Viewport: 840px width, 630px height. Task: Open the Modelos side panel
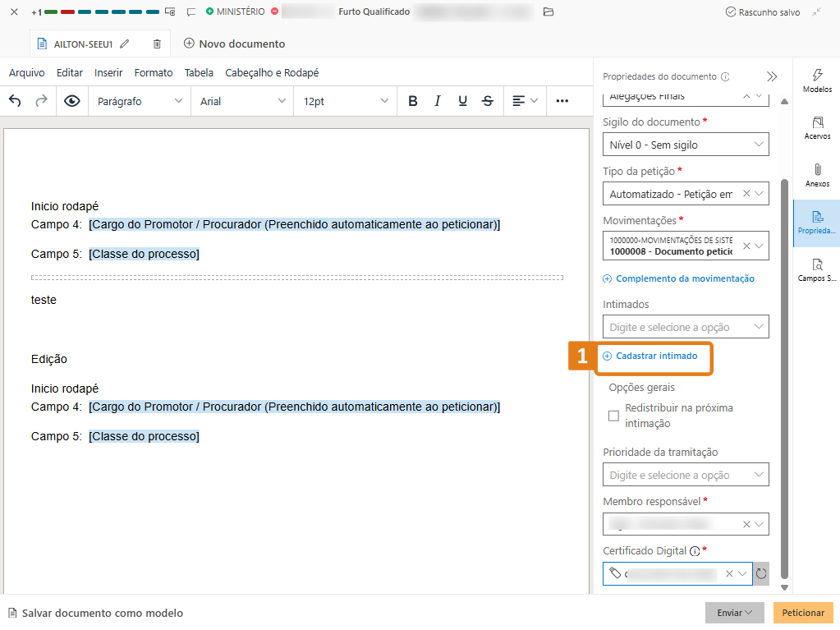pos(817,80)
